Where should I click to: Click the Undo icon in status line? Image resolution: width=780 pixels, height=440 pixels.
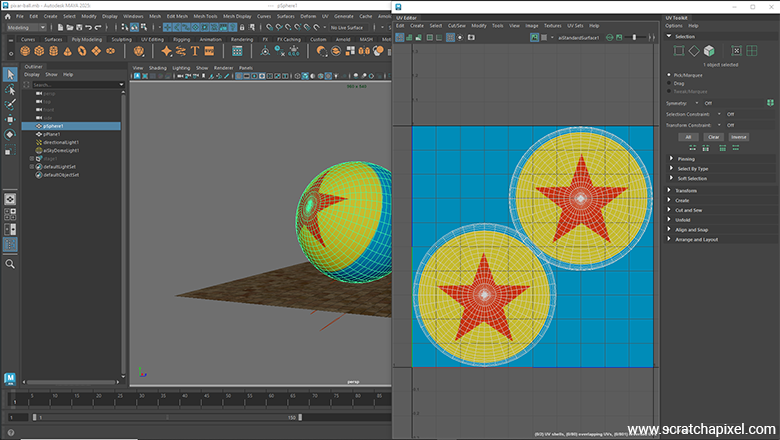(89, 27)
